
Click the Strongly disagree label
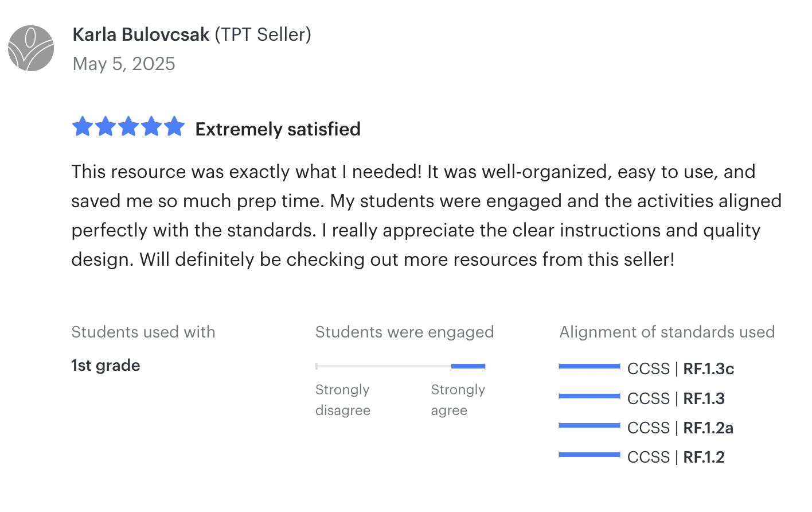point(343,400)
